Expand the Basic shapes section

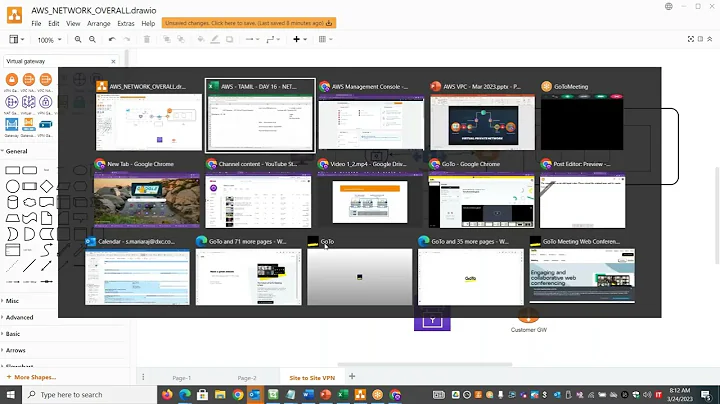pyautogui.click(x=11, y=334)
